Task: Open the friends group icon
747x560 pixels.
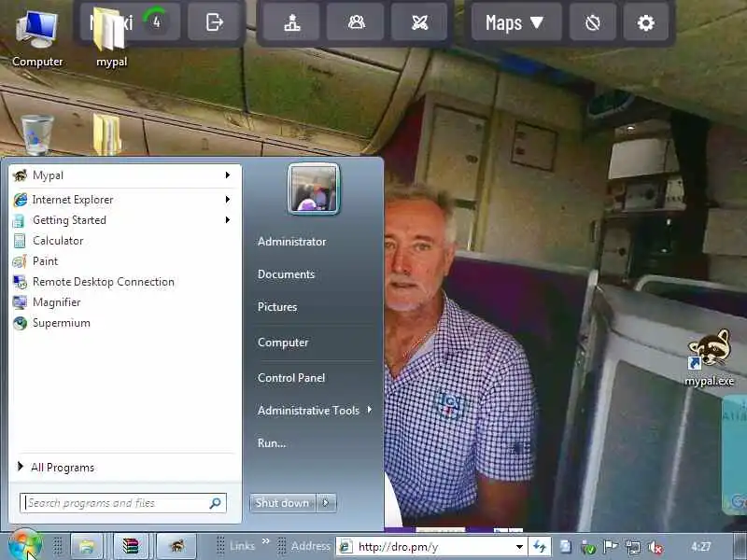Action: [356, 22]
